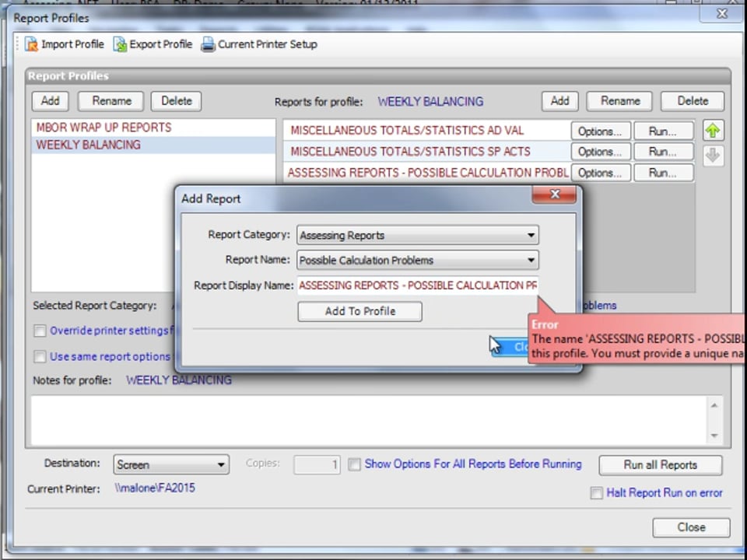Click the Import Profile icon

pos(31,44)
